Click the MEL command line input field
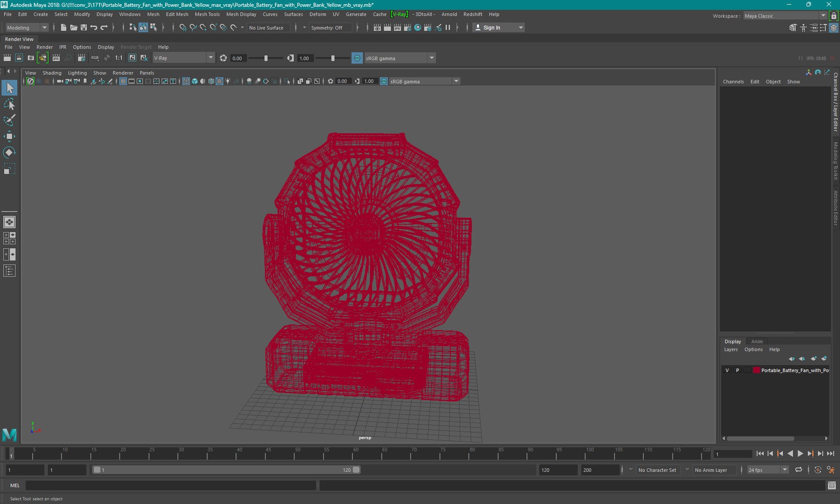 pyautogui.click(x=171, y=486)
